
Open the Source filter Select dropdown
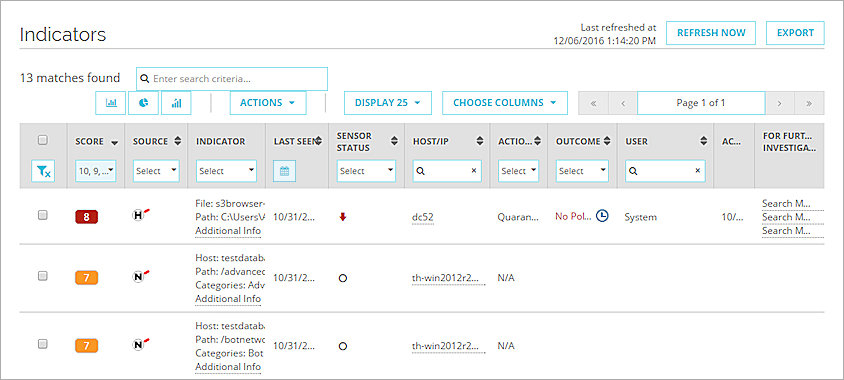tap(157, 171)
